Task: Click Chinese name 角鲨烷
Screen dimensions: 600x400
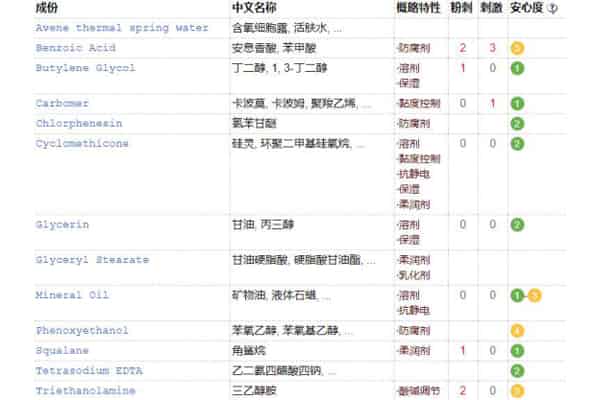Action: pyautogui.click(x=249, y=351)
